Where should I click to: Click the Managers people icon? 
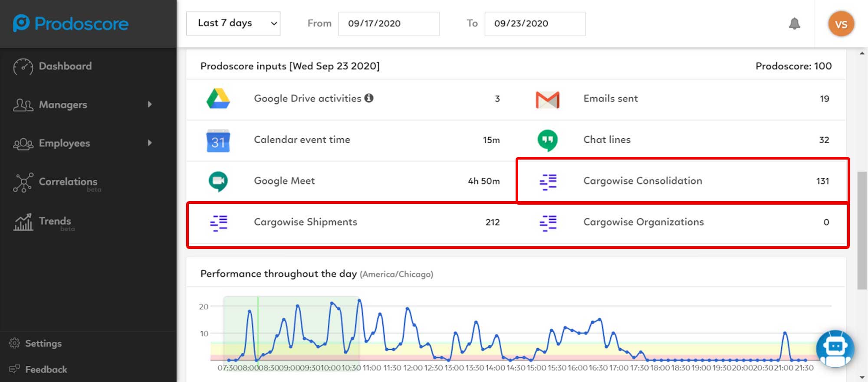[23, 105]
